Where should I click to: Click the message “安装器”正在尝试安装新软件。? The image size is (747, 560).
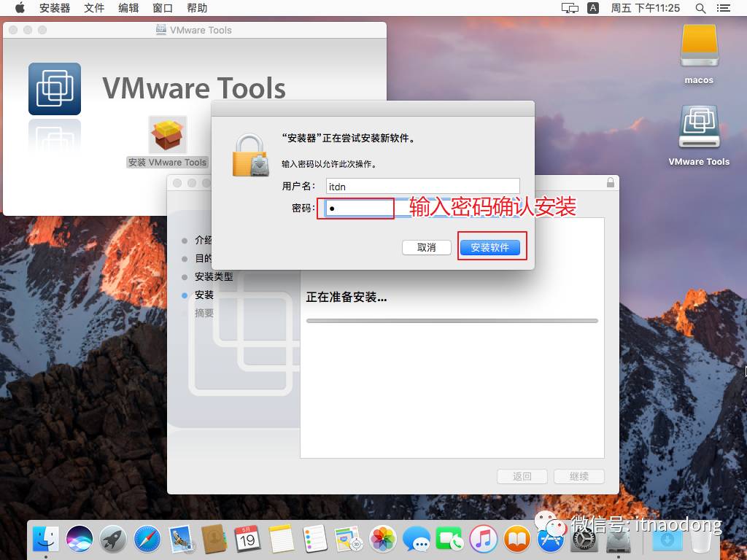click(x=349, y=138)
